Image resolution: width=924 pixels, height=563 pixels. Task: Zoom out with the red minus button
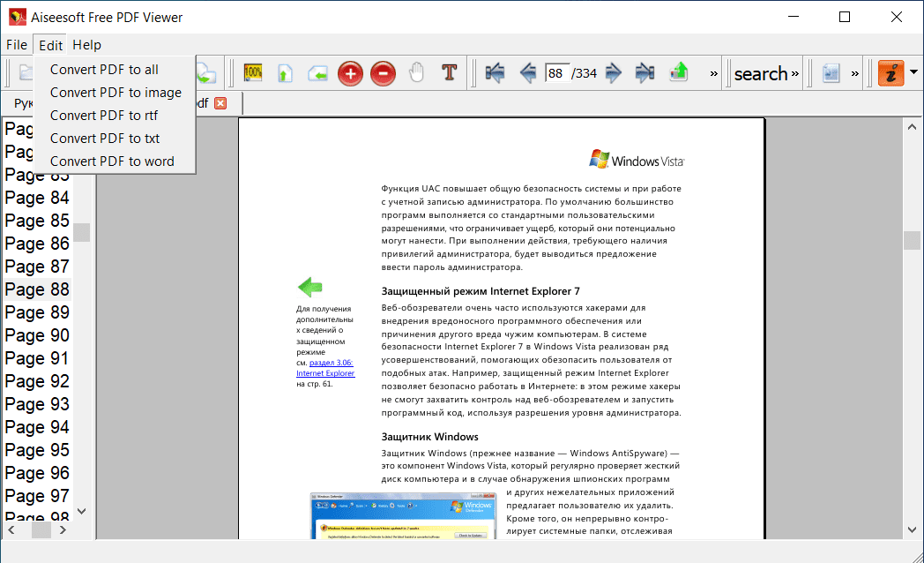tap(383, 74)
